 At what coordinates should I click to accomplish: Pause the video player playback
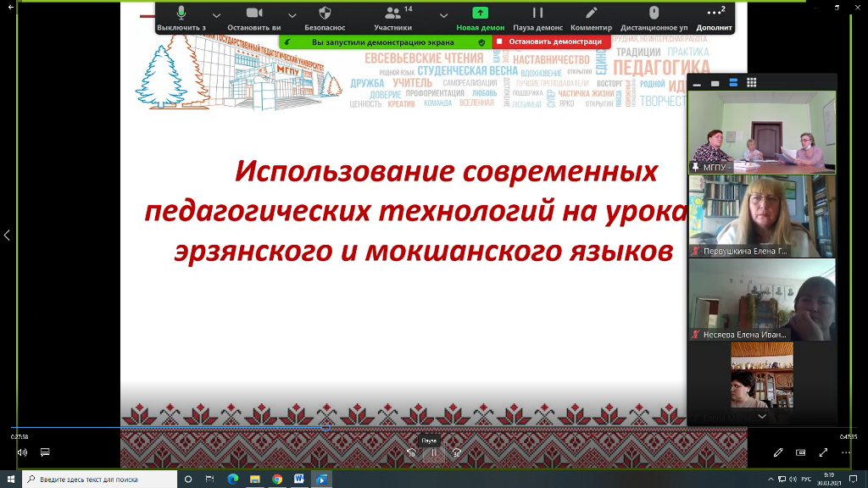click(x=433, y=452)
